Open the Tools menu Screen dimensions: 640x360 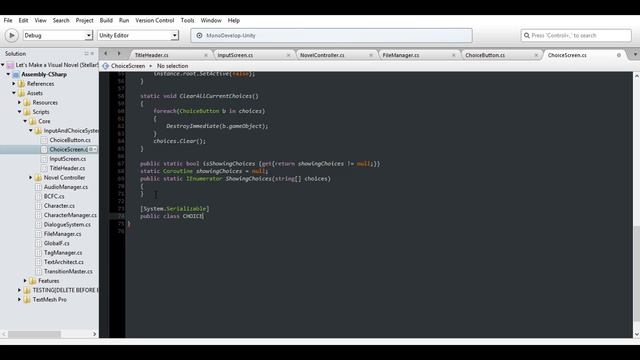coord(187,20)
